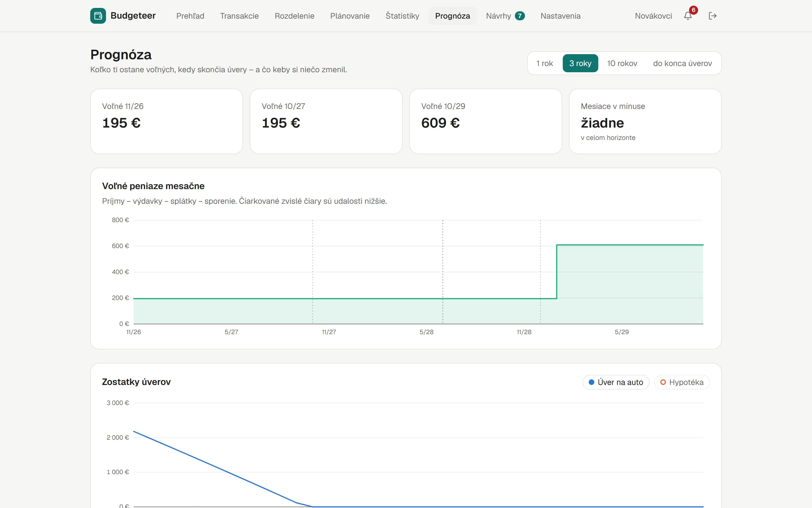812x508 pixels.
Task: Click the Budgeteer wallet logo icon
Action: [x=98, y=16]
